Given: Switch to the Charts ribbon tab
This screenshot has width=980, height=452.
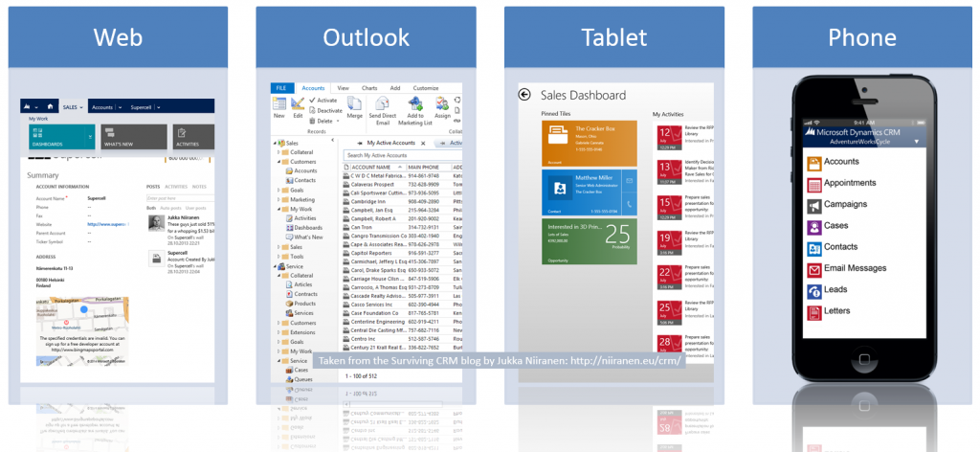Looking at the screenshot, I should 369,88.
